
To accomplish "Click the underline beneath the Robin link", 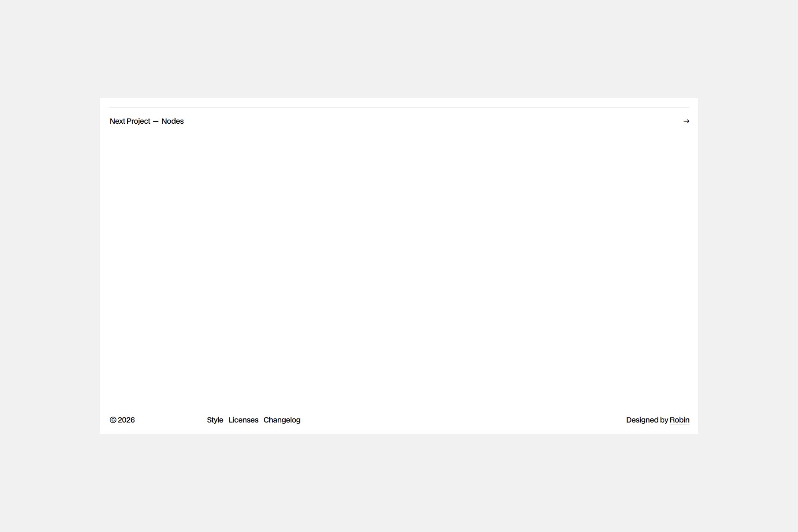I will coord(679,425).
